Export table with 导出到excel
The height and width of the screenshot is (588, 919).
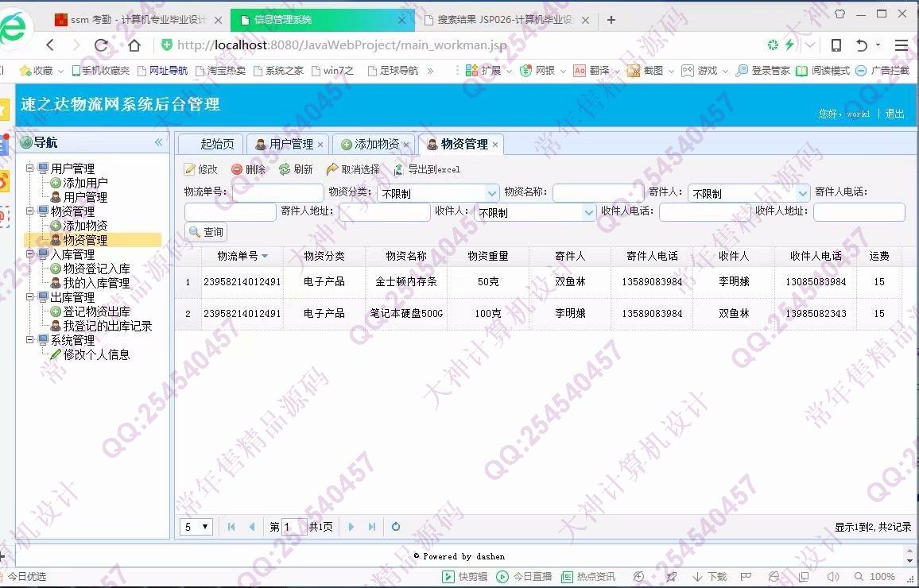click(x=427, y=169)
